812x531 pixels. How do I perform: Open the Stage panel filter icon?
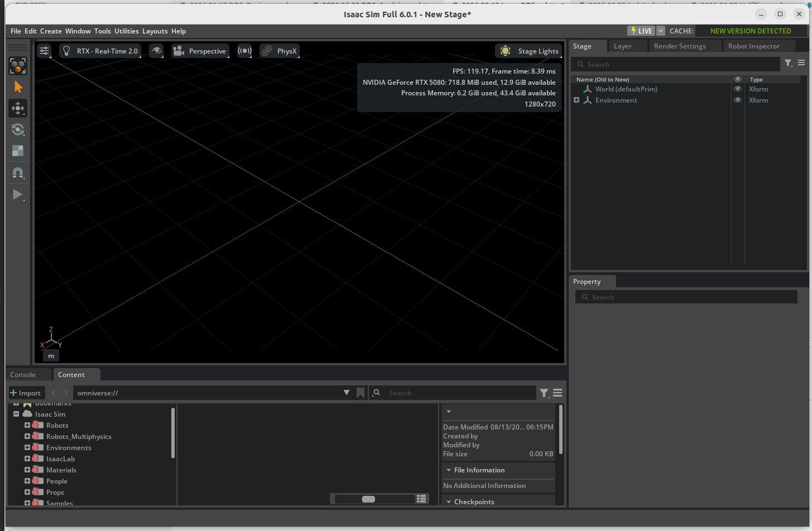[788, 64]
